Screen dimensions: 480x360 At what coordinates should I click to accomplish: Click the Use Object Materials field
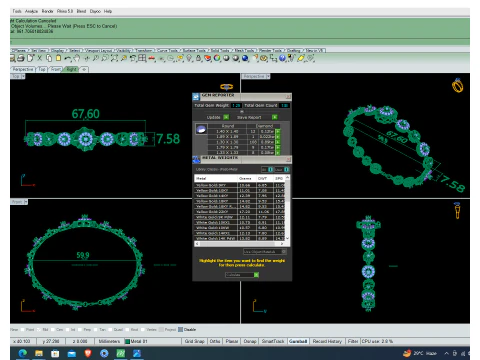click(264, 252)
